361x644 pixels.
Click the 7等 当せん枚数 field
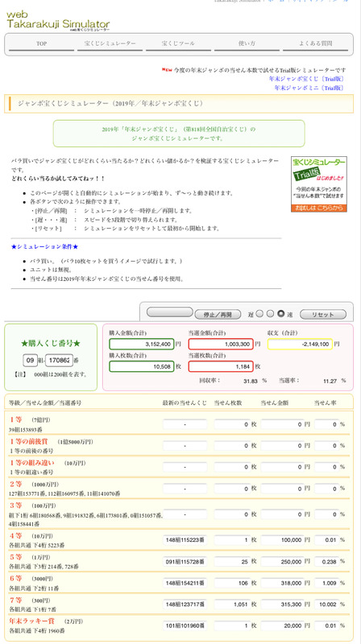(x=232, y=605)
